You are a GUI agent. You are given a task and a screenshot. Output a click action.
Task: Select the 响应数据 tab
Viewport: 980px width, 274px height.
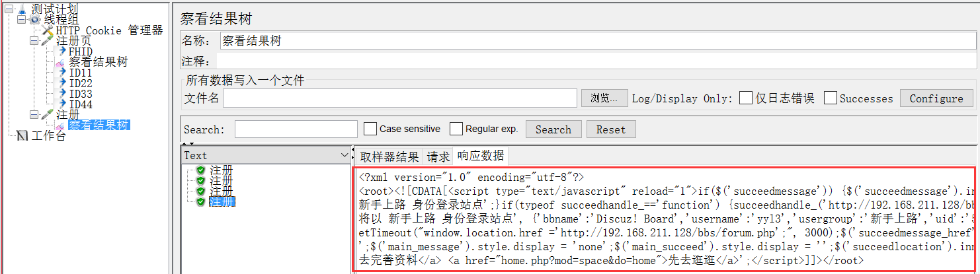(x=481, y=156)
